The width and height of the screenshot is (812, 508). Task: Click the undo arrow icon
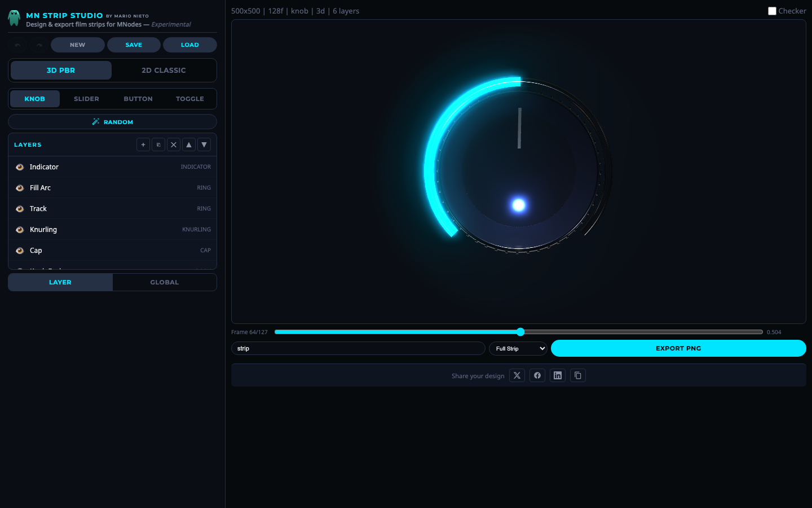17,45
